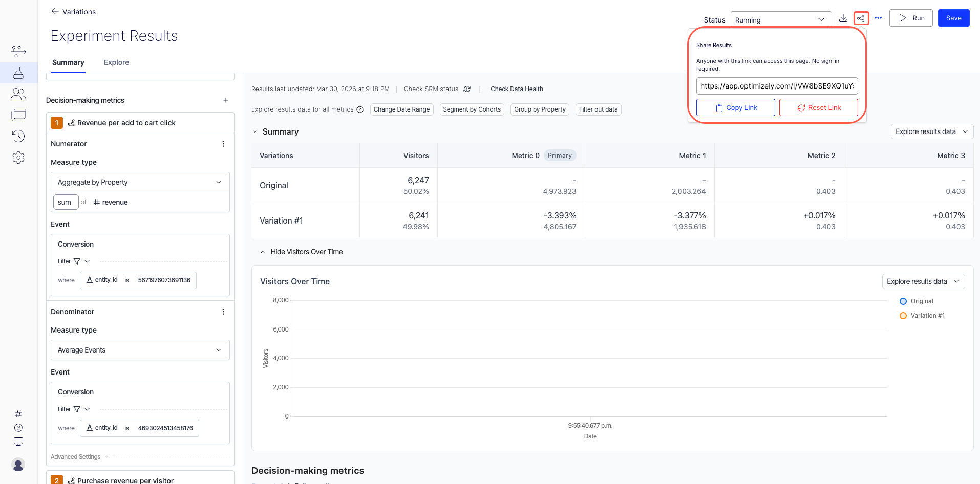Click the download results icon
Screen dimensions: 980x484
tap(843, 18)
